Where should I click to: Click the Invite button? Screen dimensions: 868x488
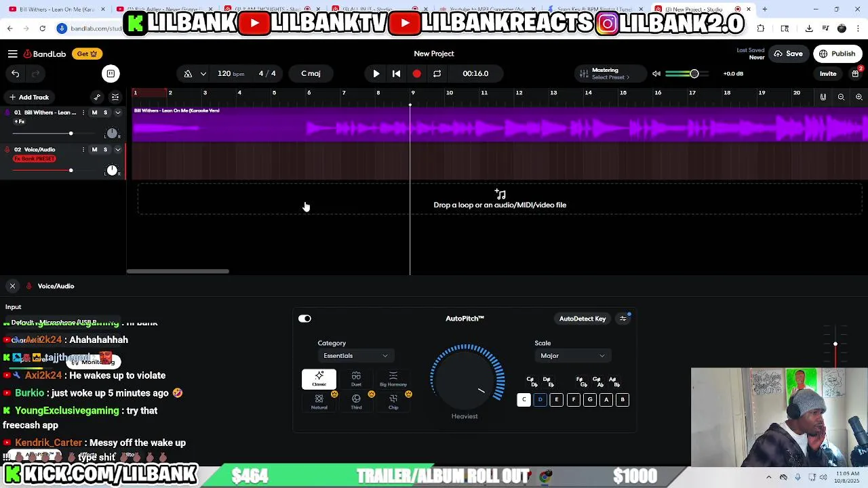828,74
